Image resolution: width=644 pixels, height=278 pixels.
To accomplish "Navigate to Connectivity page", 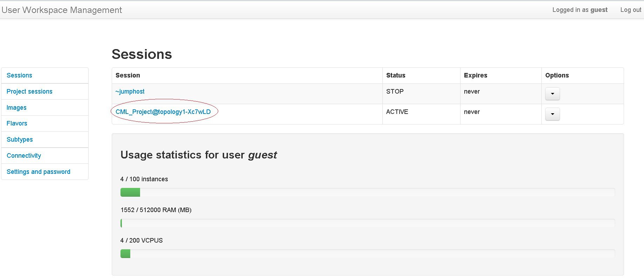I will [24, 156].
